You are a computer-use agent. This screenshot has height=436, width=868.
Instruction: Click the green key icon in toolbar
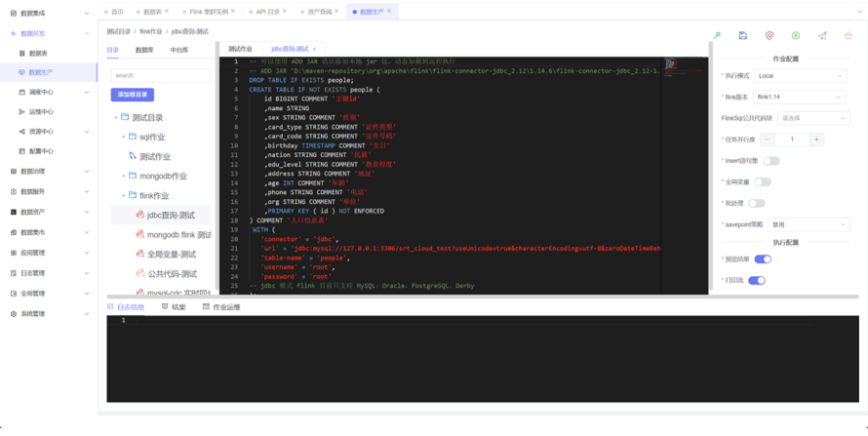tap(717, 36)
